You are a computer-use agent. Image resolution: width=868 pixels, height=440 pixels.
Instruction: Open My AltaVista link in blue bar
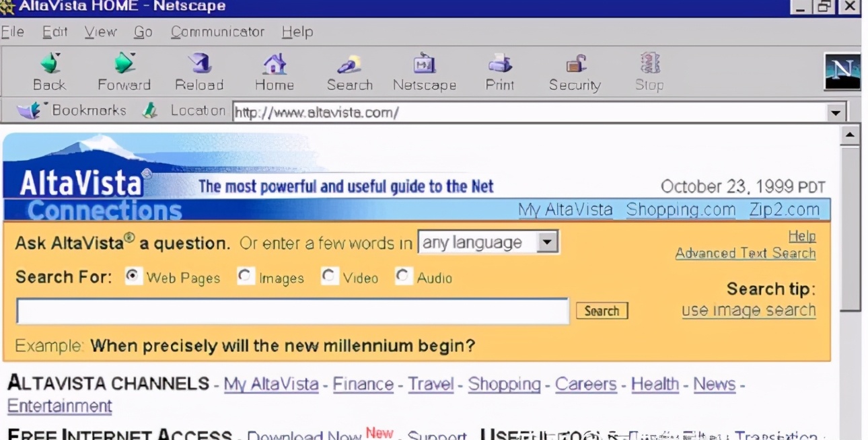coord(565,210)
